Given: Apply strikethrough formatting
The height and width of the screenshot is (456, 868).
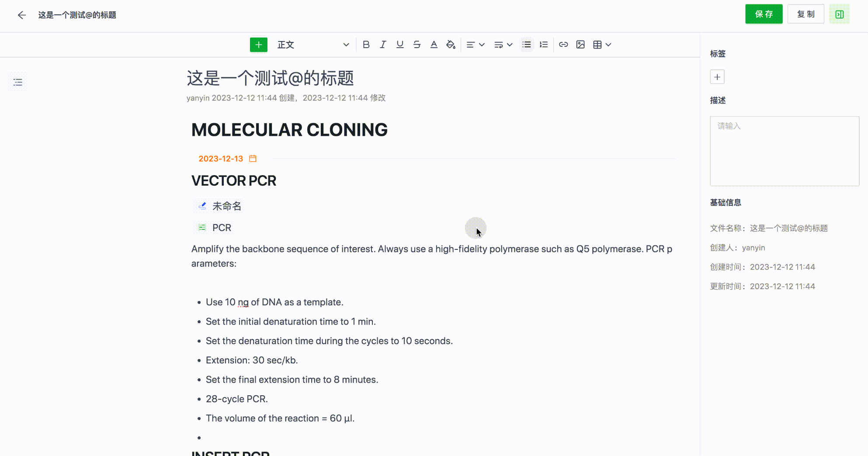Looking at the screenshot, I should 417,45.
